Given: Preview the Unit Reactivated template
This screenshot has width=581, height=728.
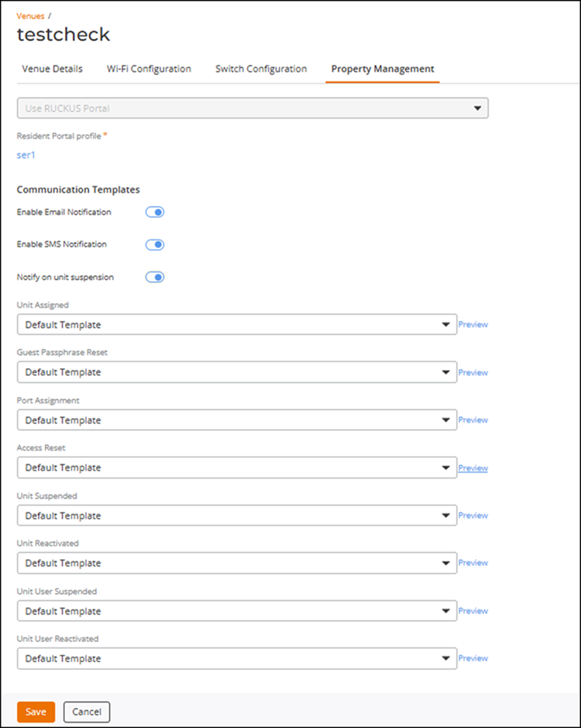Looking at the screenshot, I should point(473,563).
